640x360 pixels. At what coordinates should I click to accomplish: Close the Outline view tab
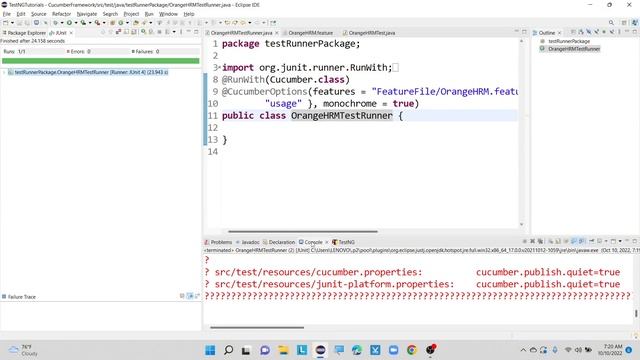click(x=559, y=33)
